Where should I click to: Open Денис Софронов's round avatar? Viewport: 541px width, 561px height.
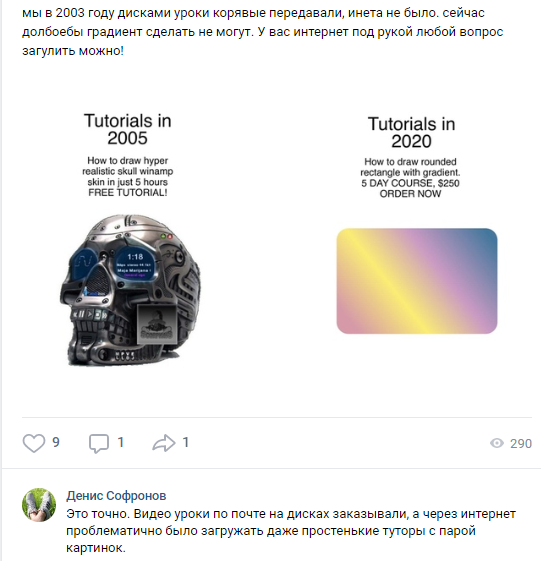click(39, 505)
